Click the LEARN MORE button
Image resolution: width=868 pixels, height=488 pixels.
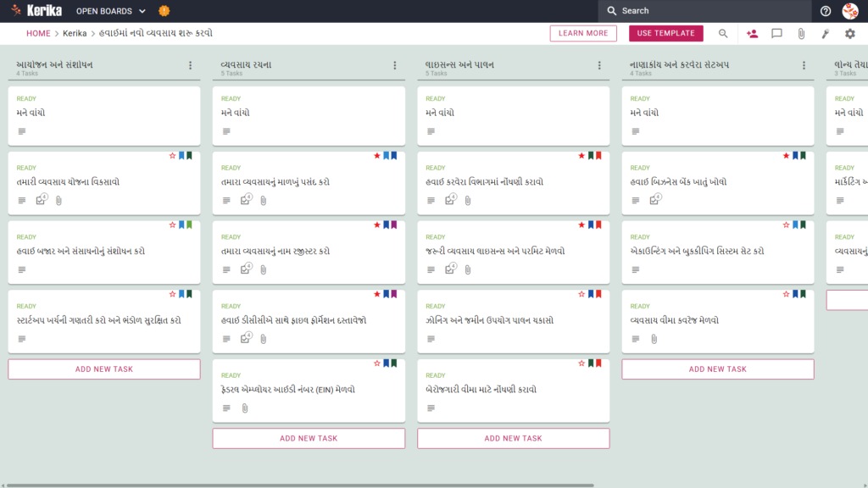click(583, 33)
